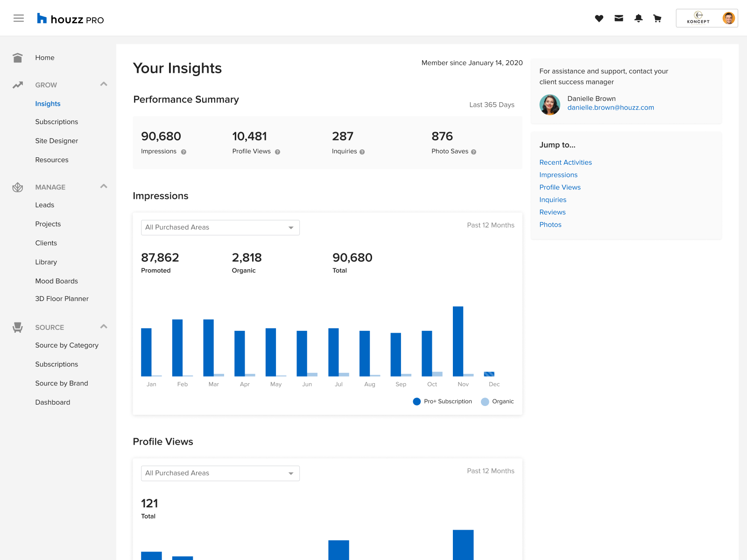Collapse the MANAGE sidebar section
Image resolution: width=747 pixels, height=560 pixels.
104,187
